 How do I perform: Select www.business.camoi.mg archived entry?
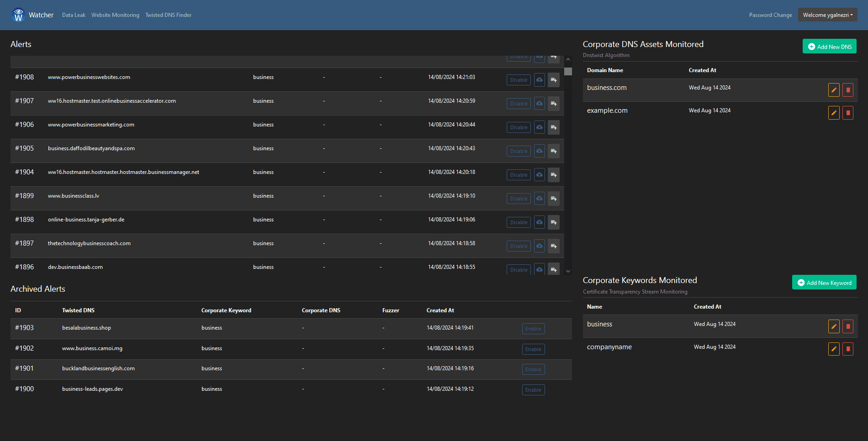[x=92, y=348]
